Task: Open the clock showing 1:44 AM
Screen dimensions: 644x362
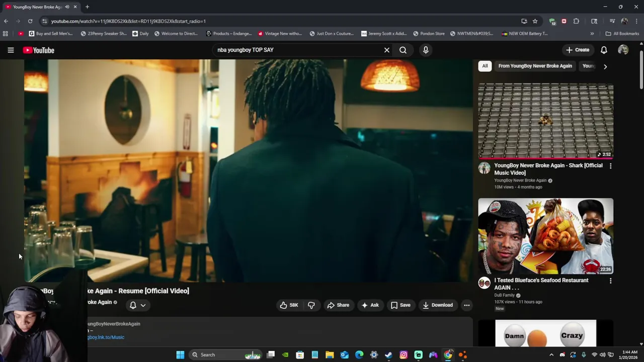Action: tap(629, 355)
